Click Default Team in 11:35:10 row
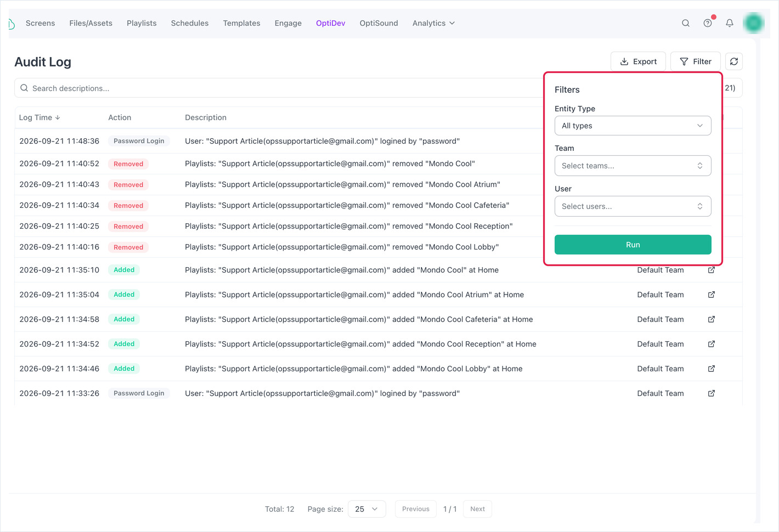This screenshot has width=779, height=532. pyautogui.click(x=661, y=270)
